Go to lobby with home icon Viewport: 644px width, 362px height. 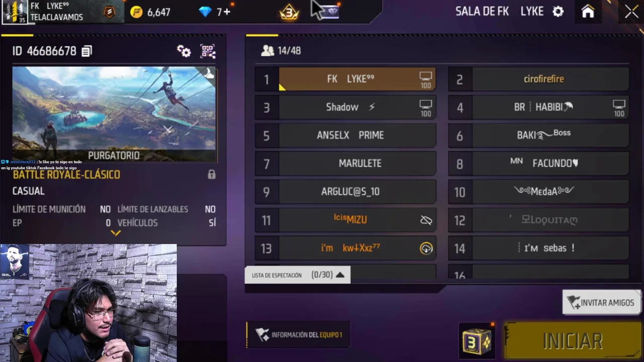[x=588, y=12]
